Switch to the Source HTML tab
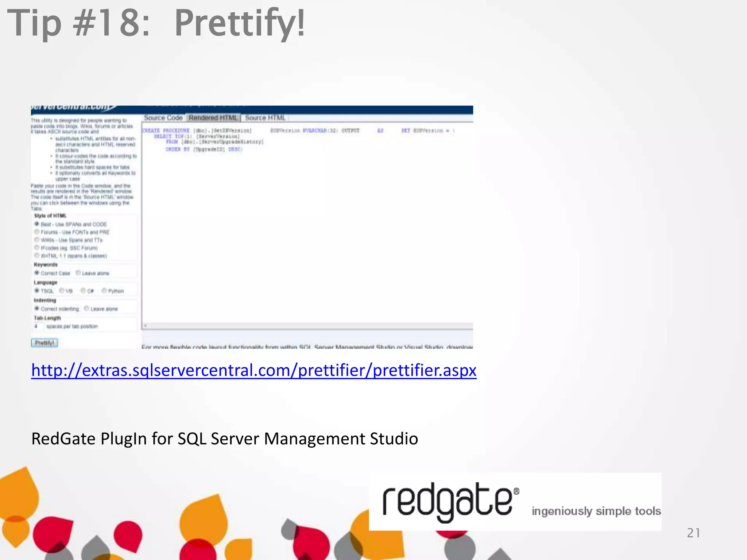 265,118
